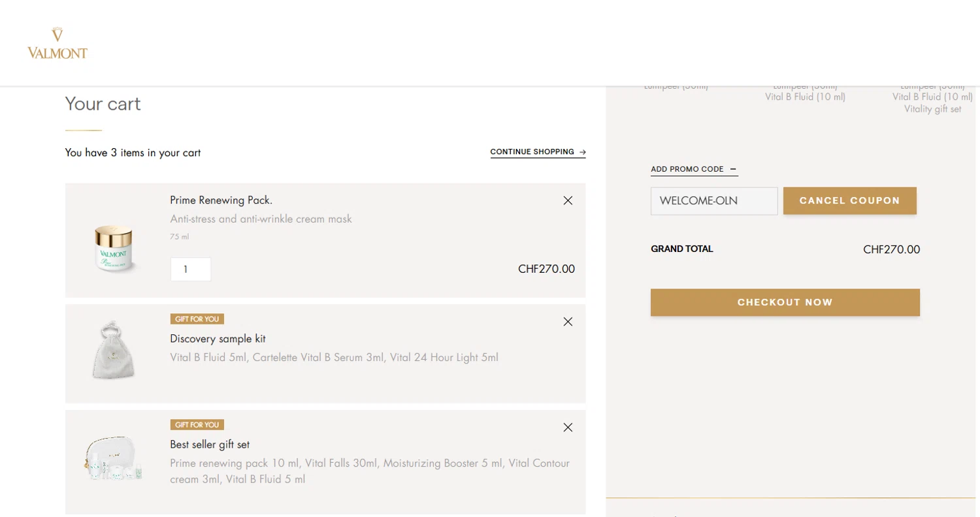Click 'You have 3 items in your cart'
Viewport: 980px width, 517px height.
(x=133, y=153)
